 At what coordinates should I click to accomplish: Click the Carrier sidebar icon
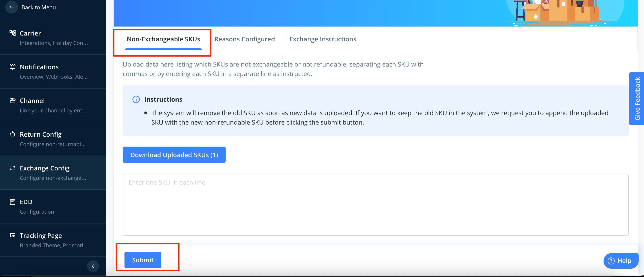point(13,33)
